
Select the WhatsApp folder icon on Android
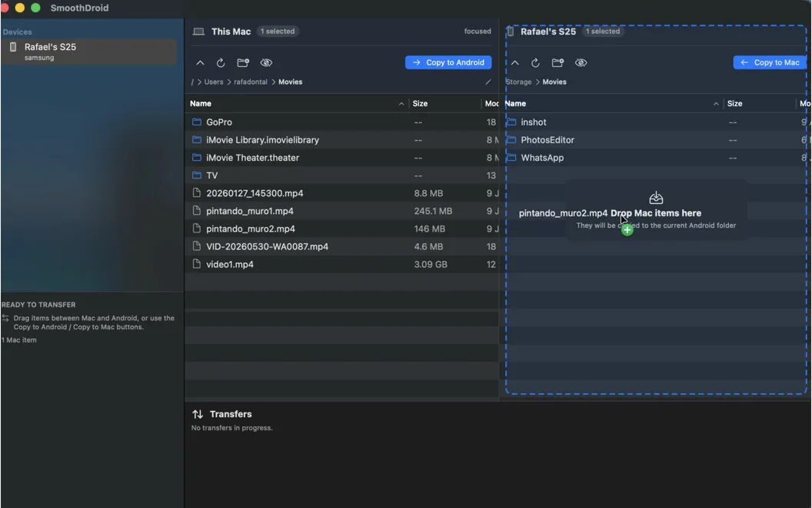tap(511, 157)
